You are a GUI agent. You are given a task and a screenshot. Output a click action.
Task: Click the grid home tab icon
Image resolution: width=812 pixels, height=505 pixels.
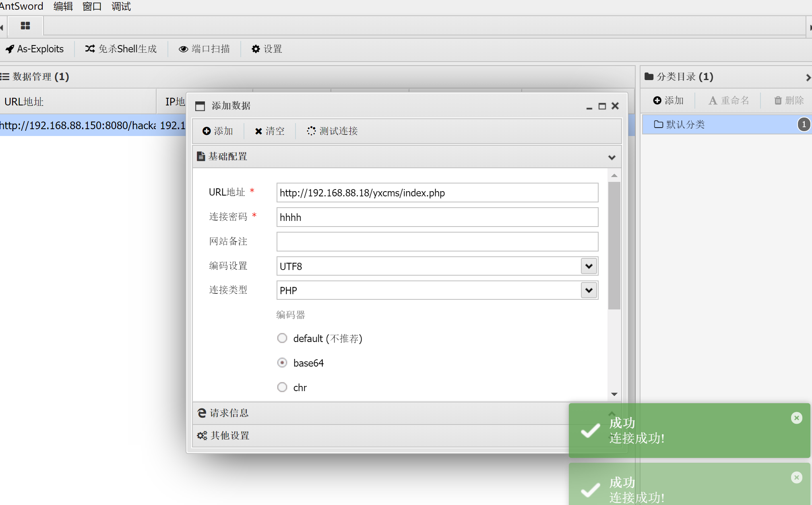click(25, 26)
